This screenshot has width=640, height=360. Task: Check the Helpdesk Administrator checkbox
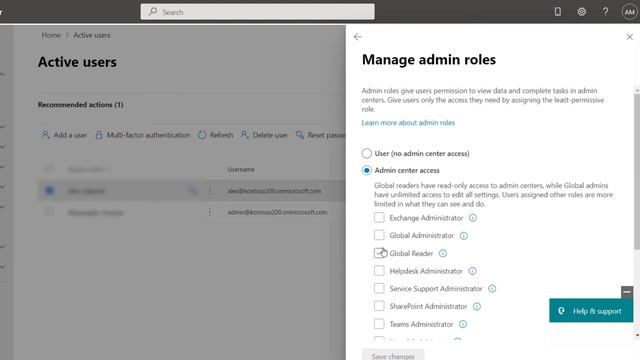[379, 271]
